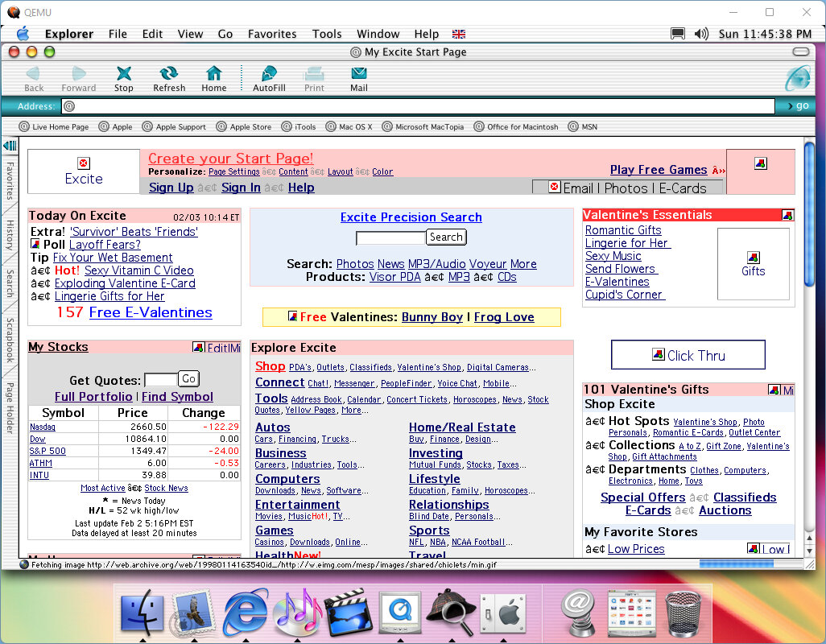Image resolution: width=826 pixels, height=644 pixels.
Task: Open the Favorites menu
Action: tap(272, 34)
